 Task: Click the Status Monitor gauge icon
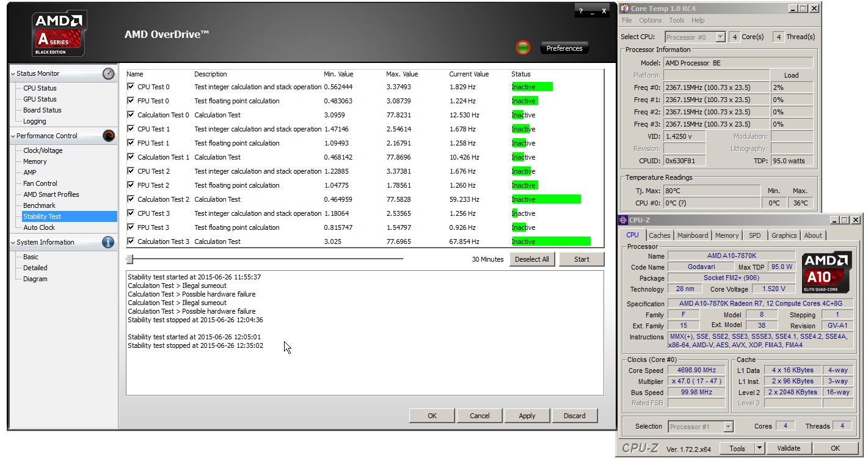(x=108, y=73)
